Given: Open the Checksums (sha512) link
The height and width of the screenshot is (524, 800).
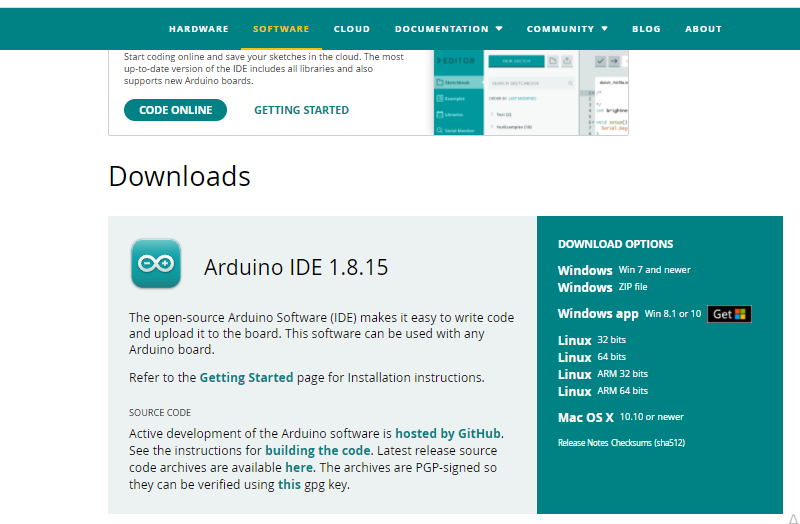Looking at the screenshot, I should coord(648,443).
